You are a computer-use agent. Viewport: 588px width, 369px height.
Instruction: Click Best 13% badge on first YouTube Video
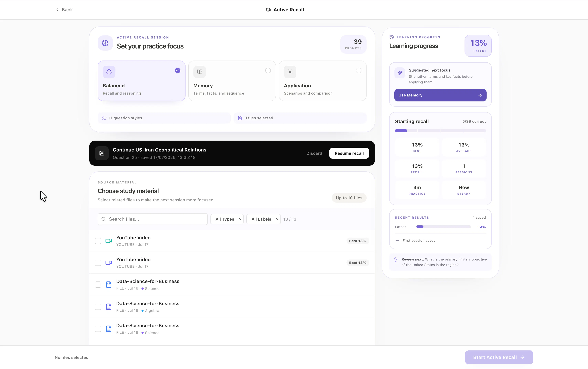click(358, 241)
